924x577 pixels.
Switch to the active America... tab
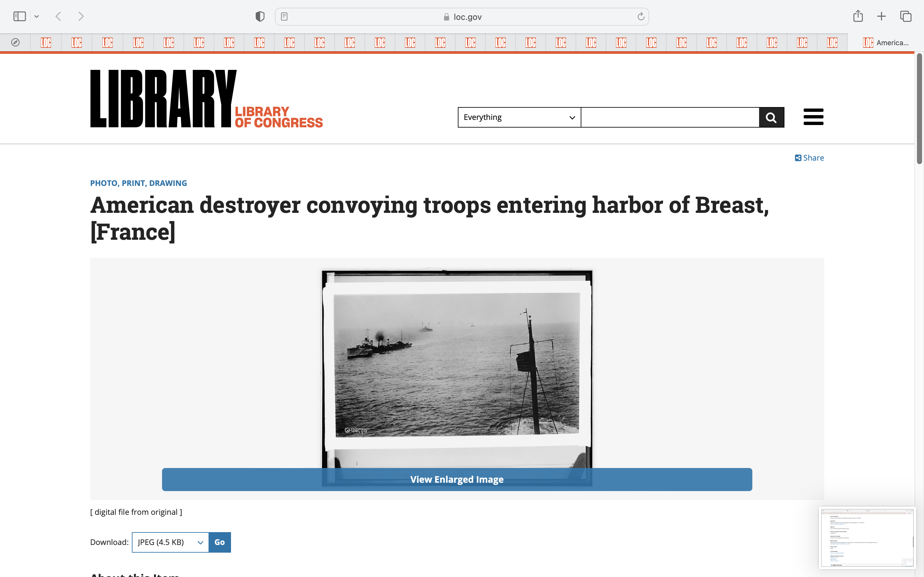click(x=885, y=42)
